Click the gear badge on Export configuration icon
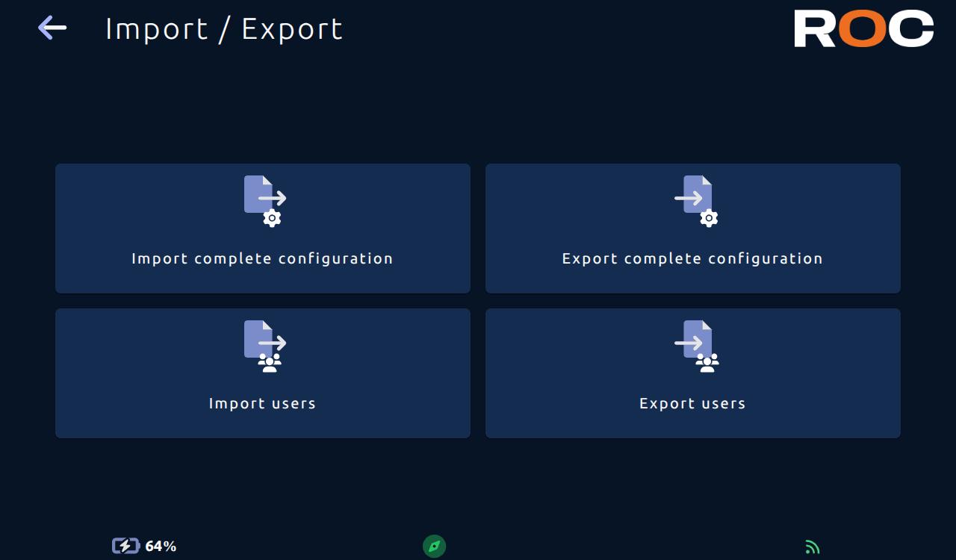956x560 pixels. click(x=709, y=218)
